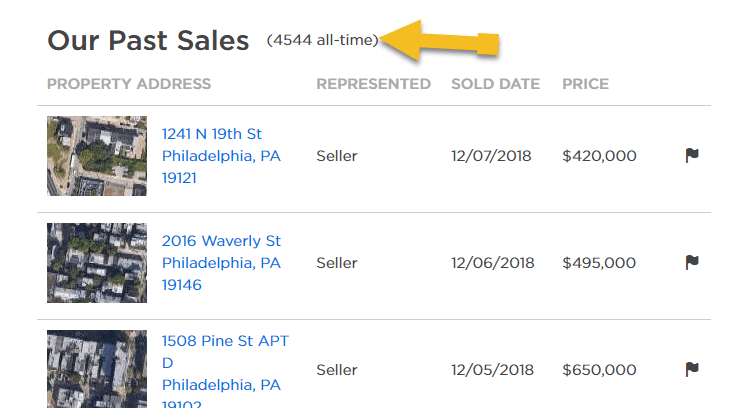Click the yellow arrow annotation
Viewport: 739px width, 408px height.
[x=439, y=41]
